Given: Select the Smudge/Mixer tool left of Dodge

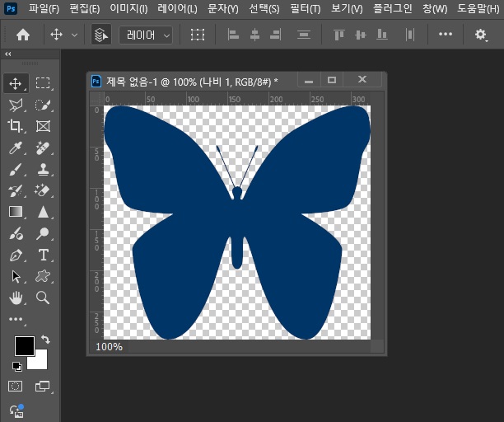Looking at the screenshot, I should (x=16, y=233).
